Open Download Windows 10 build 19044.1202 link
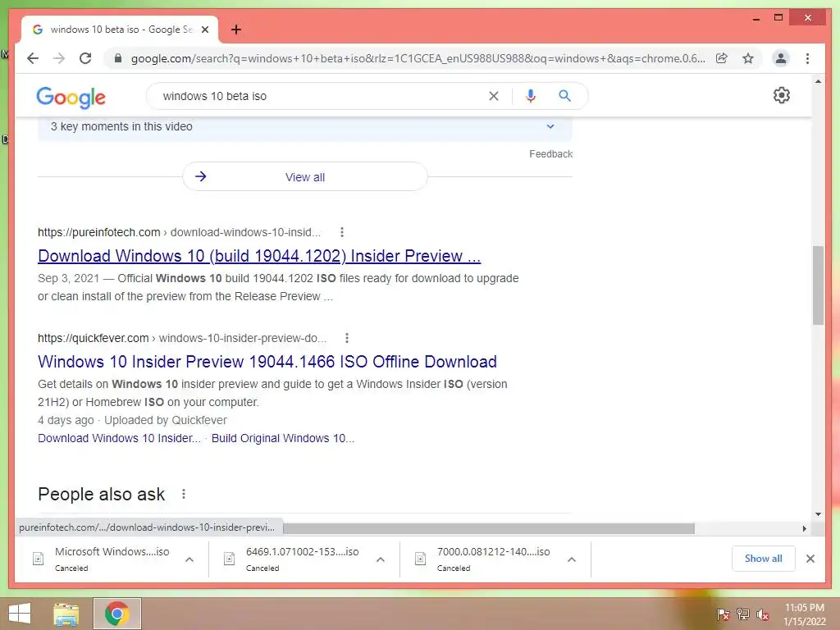The height and width of the screenshot is (630, 840). coord(259,256)
